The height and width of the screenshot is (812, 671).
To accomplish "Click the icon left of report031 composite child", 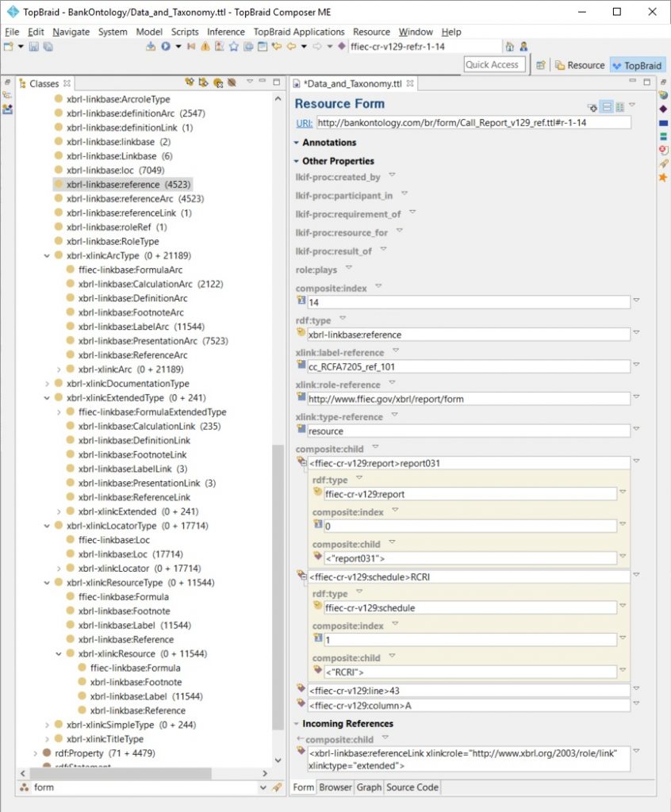I will [301, 462].
